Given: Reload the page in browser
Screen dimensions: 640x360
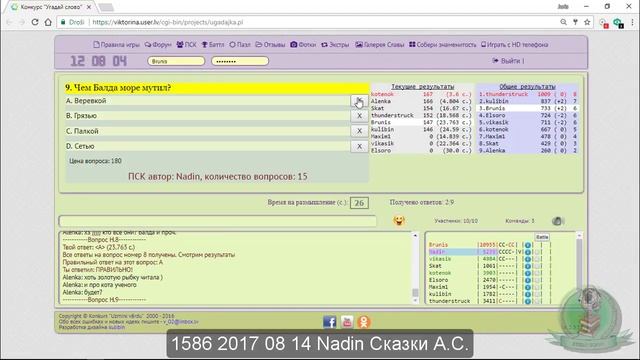Looking at the screenshot, I should (x=35, y=22).
